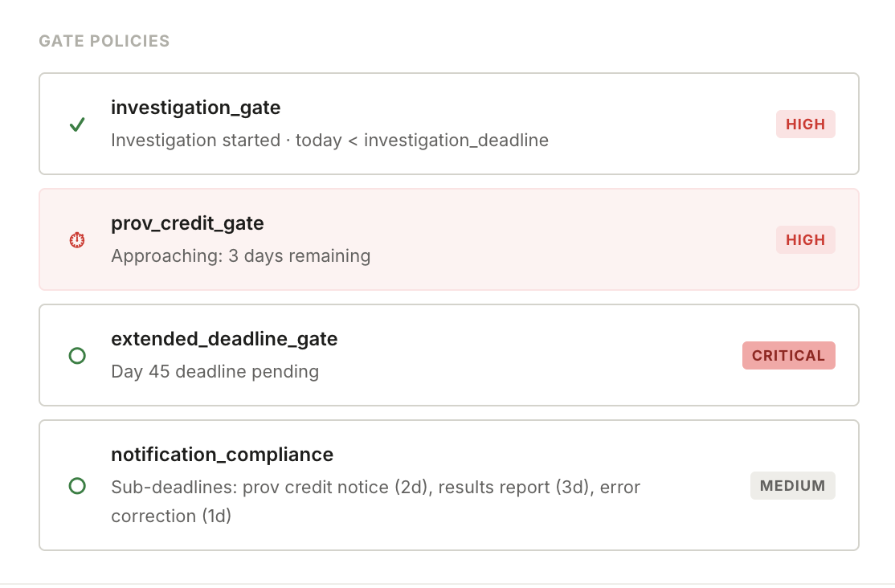
Task: Expand the prov_credit_gate card details
Action: (447, 239)
